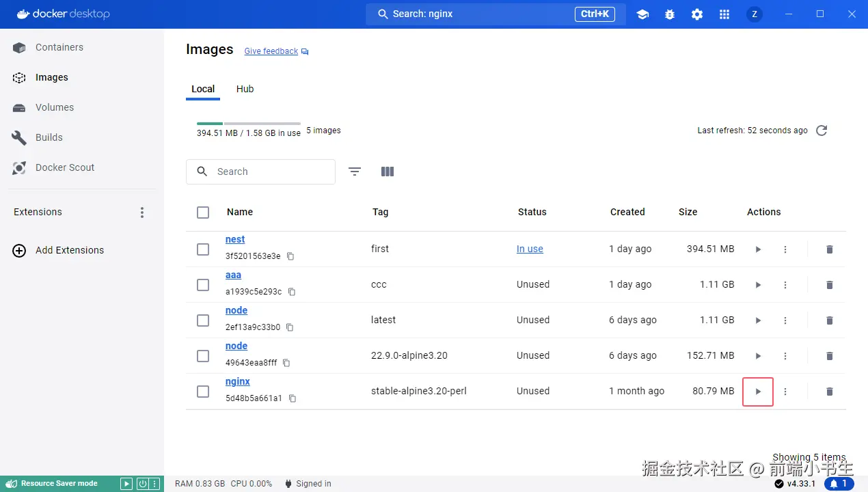Screen dimensions: 868x492
Task: Click the images Search field
Action: tap(260, 172)
